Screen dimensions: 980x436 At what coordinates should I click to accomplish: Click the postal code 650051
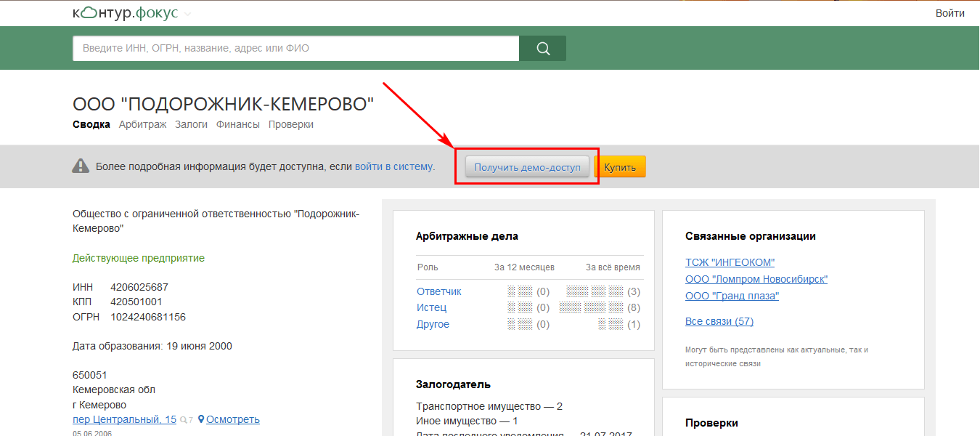click(90, 375)
